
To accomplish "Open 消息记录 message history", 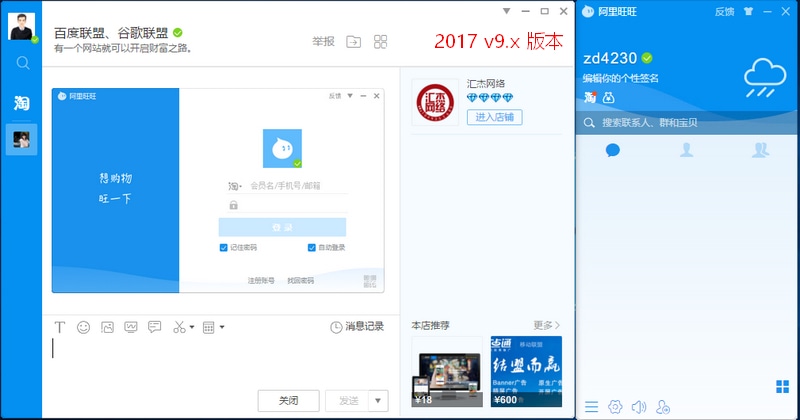I will 357,327.
